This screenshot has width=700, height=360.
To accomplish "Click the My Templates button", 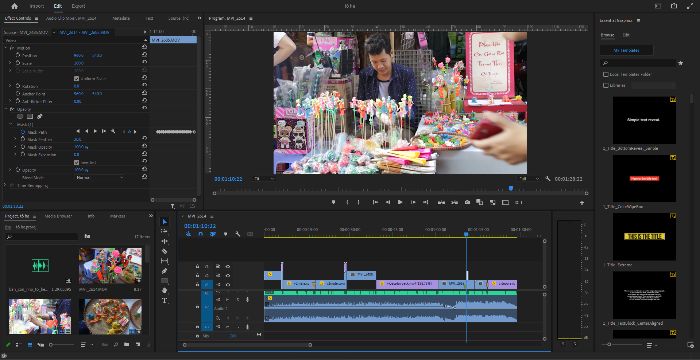I will pos(626,50).
